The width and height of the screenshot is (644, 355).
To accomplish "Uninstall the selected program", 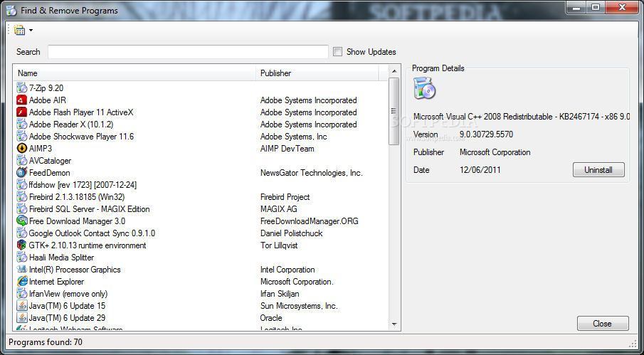I will click(598, 170).
